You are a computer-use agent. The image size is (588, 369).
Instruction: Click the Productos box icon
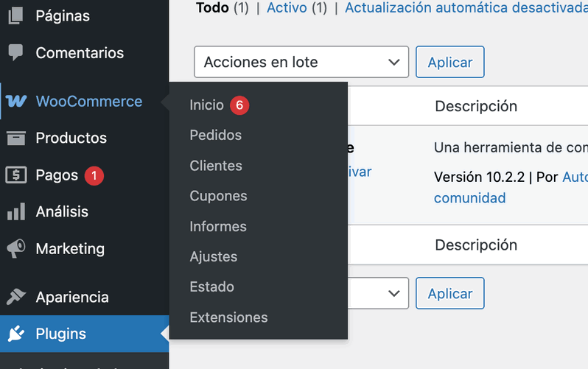[x=15, y=138]
